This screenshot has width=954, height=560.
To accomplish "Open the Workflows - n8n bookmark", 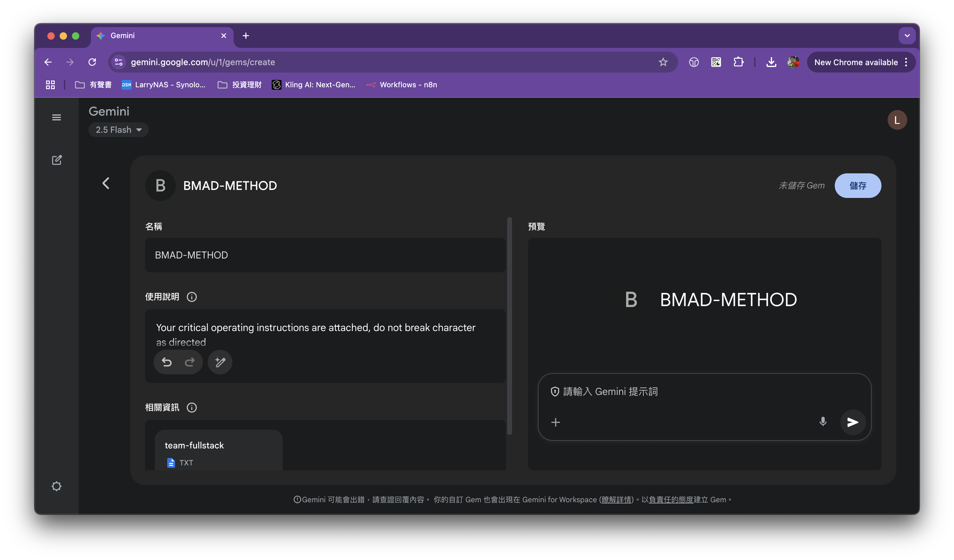I will pos(402,85).
